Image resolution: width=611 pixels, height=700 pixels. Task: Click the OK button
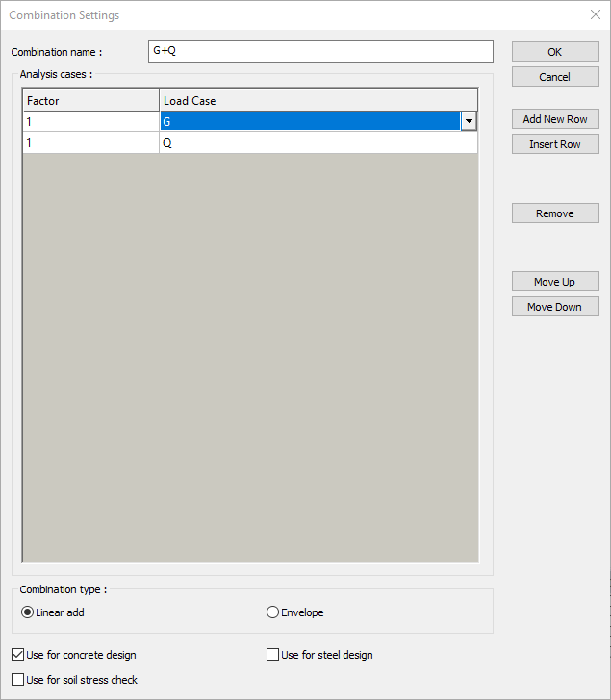click(554, 52)
